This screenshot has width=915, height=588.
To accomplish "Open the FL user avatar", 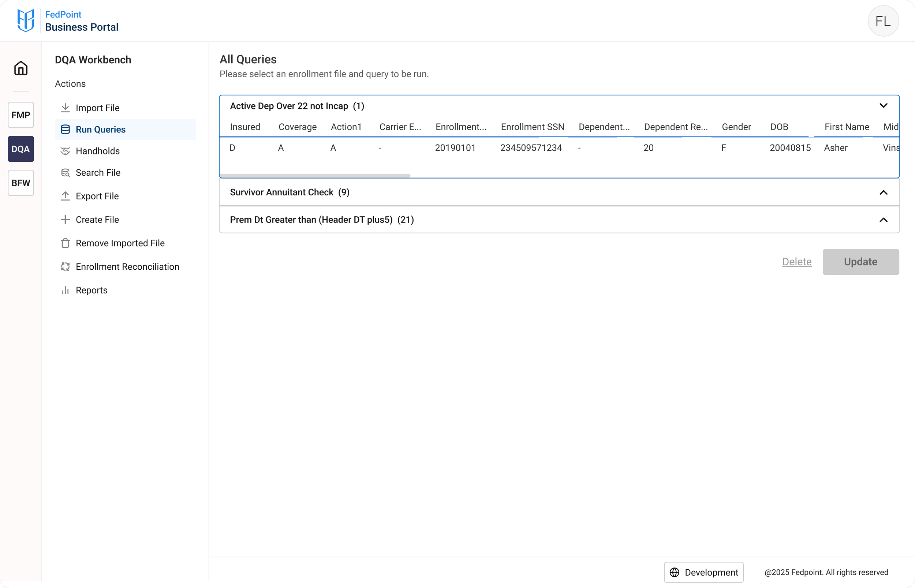I will tap(883, 21).
